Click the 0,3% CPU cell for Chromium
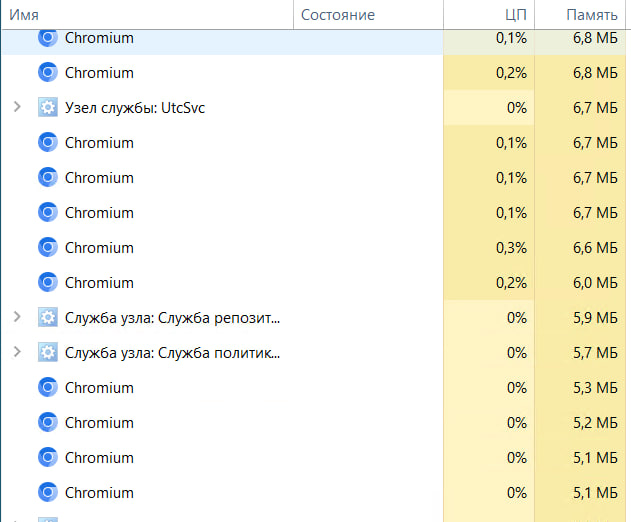631x522 pixels. [x=510, y=248]
